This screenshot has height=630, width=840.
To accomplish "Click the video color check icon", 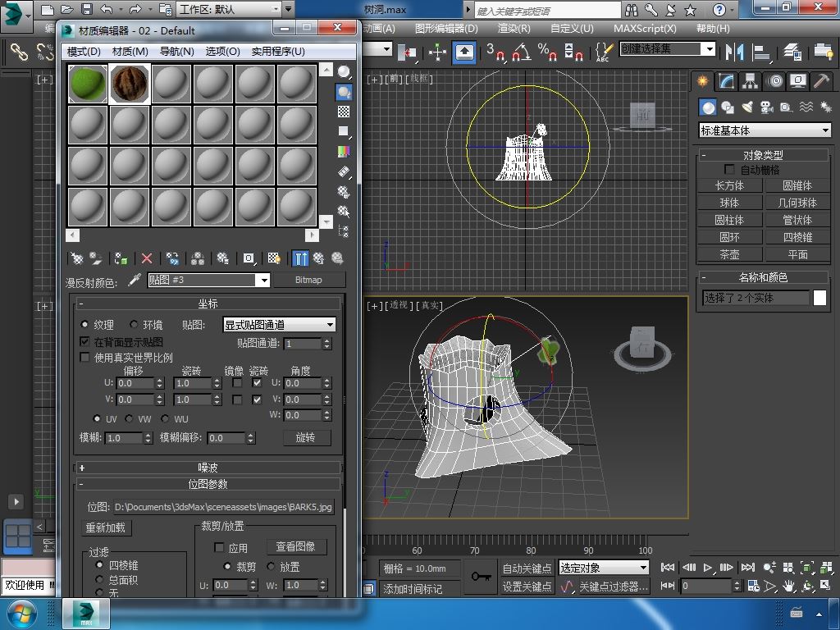I will click(x=344, y=152).
